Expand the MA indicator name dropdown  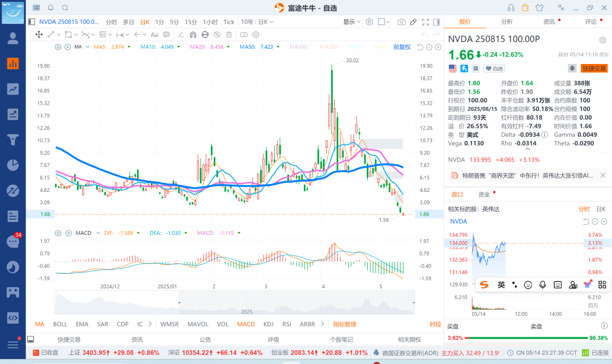tap(88, 47)
